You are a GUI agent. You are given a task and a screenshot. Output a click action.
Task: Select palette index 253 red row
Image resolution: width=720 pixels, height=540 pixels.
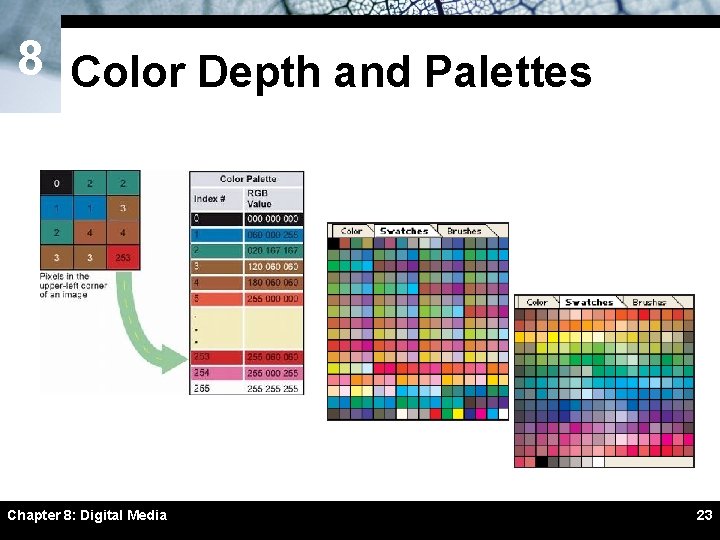click(x=247, y=357)
